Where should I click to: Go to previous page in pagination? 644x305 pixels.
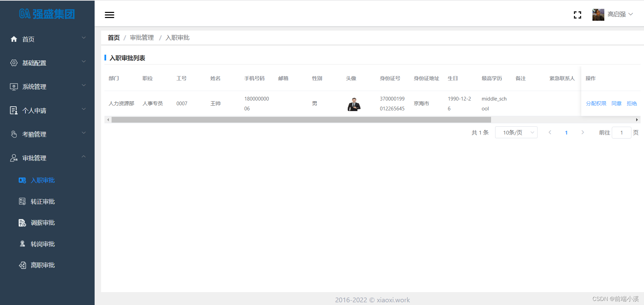[x=550, y=132]
